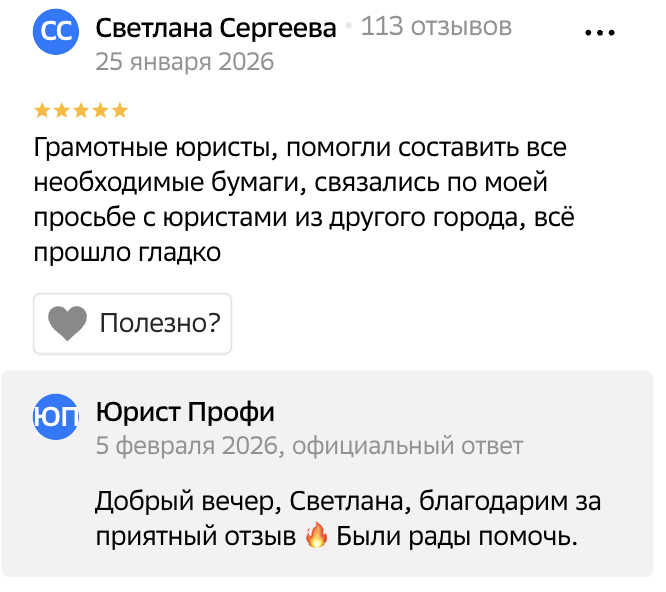Click the second star of the rating
Viewport: 666px width, 592px height.
62,109
